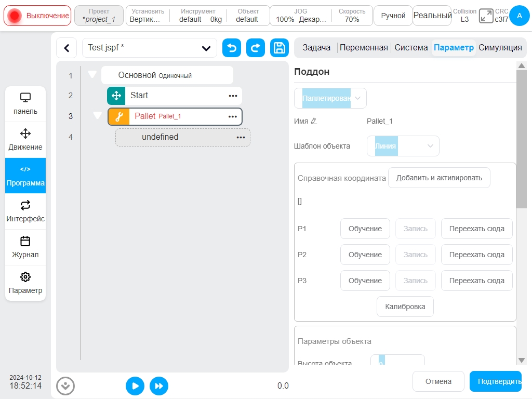Open the Шаблон объекта Линия dropdown
The width and height of the screenshot is (532, 399).
(403, 146)
